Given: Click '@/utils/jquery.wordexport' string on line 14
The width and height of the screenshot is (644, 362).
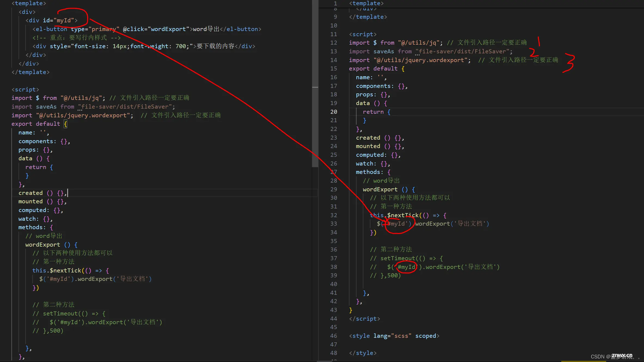Looking at the screenshot, I should [421, 60].
